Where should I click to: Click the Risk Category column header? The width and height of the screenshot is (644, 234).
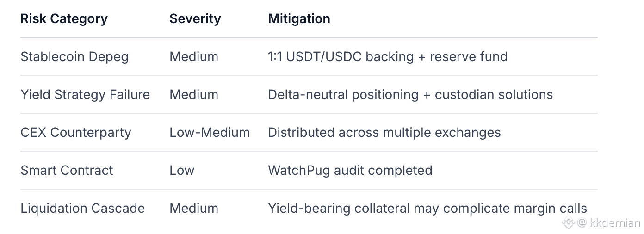[x=64, y=19]
